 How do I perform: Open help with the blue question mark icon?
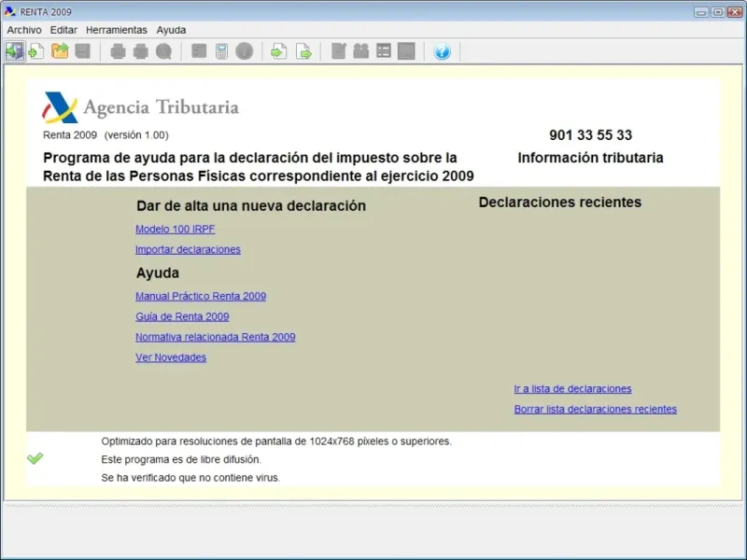pyautogui.click(x=442, y=51)
